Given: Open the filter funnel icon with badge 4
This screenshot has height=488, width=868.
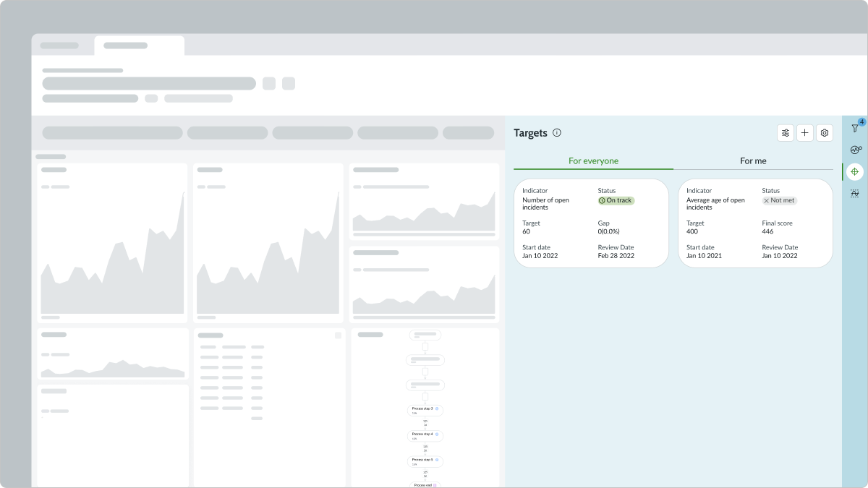Looking at the screenshot, I should (x=855, y=129).
